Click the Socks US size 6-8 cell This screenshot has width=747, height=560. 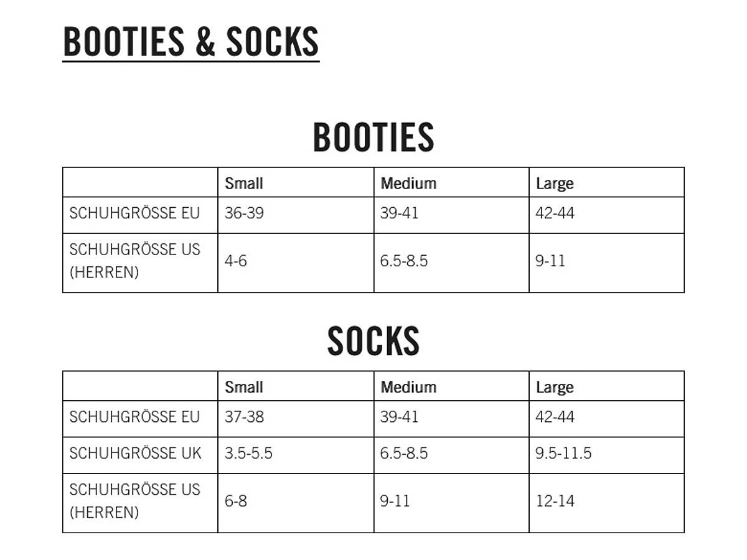(236, 501)
